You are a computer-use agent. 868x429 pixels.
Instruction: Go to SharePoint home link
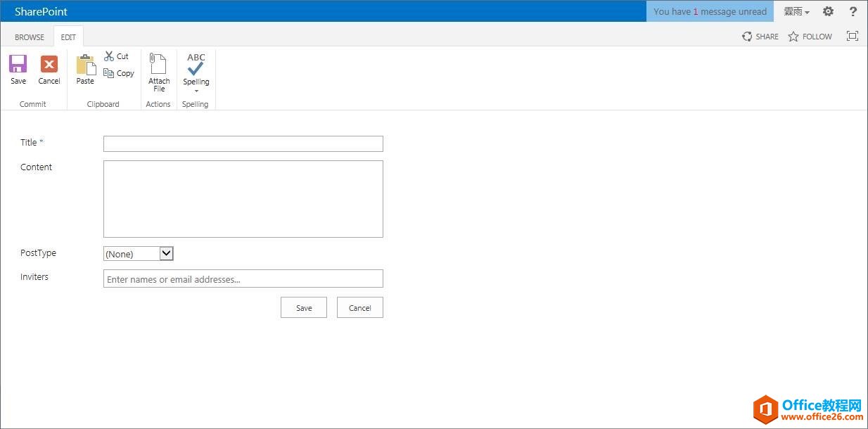42,11
